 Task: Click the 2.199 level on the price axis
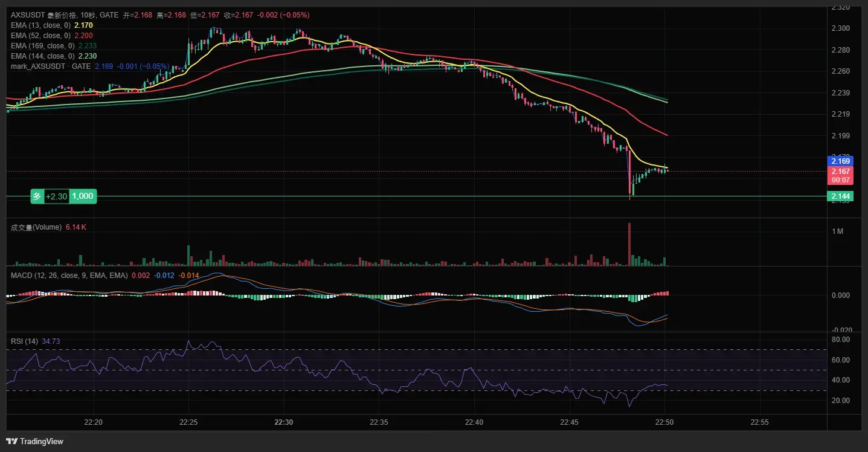[x=841, y=136]
